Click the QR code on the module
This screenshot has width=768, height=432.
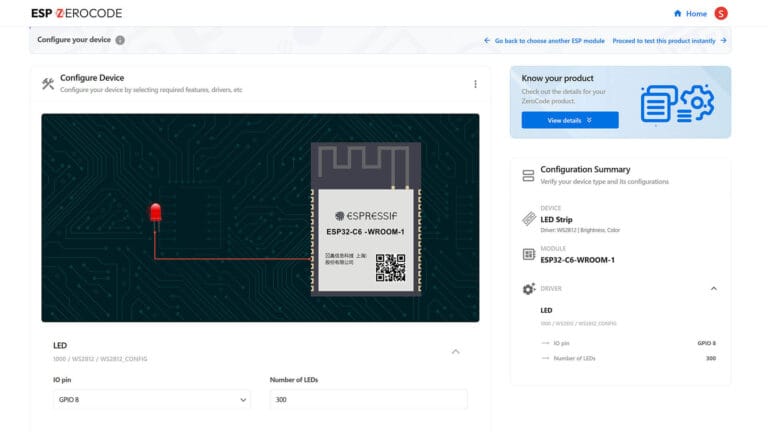click(390, 267)
